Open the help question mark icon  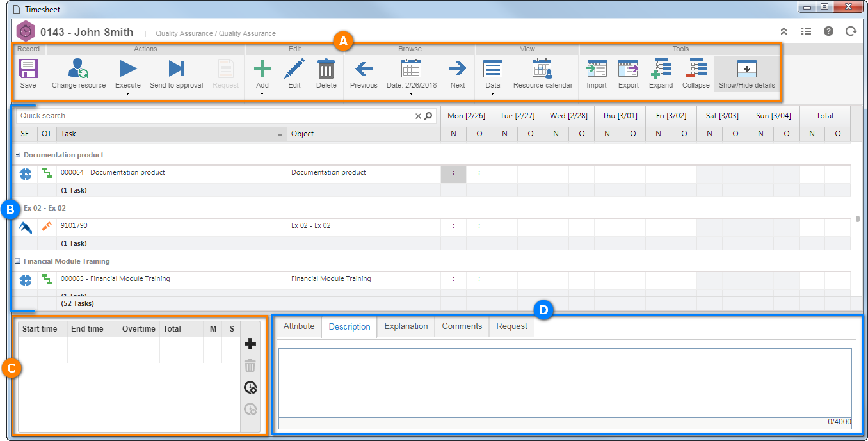[x=828, y=31]
